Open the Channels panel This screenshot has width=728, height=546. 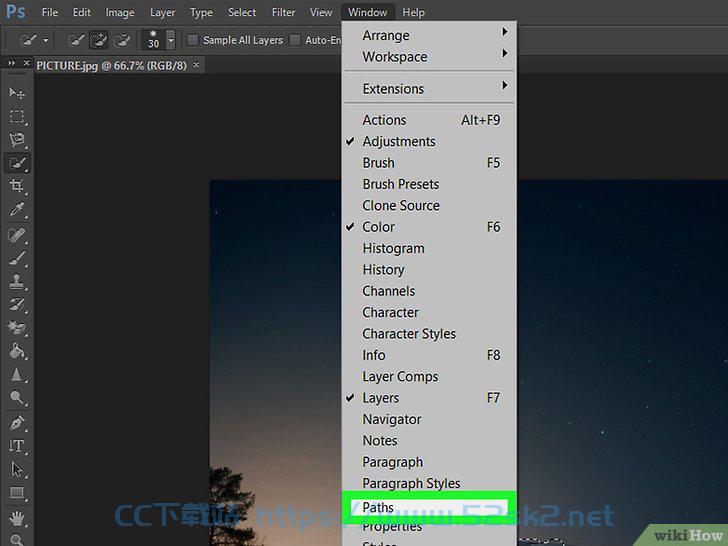(x=430, y=291)
